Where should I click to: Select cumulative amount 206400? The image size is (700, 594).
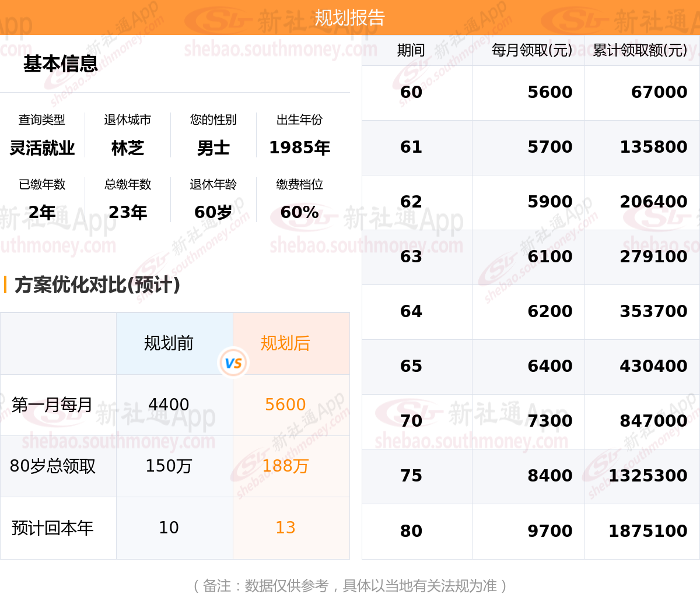click(653, 202)
